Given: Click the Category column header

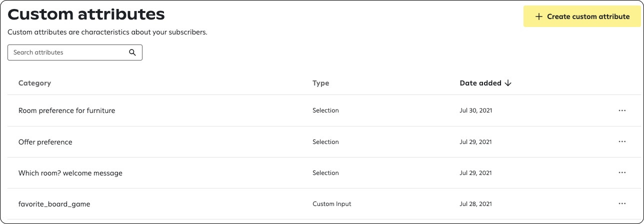Looking at the screenshot, I should 34,83.
